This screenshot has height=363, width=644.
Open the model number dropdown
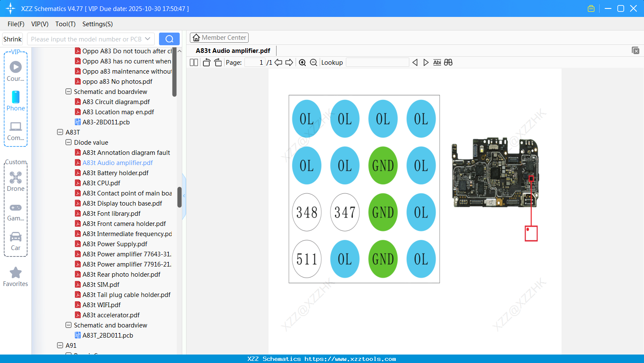coord(148,39)
